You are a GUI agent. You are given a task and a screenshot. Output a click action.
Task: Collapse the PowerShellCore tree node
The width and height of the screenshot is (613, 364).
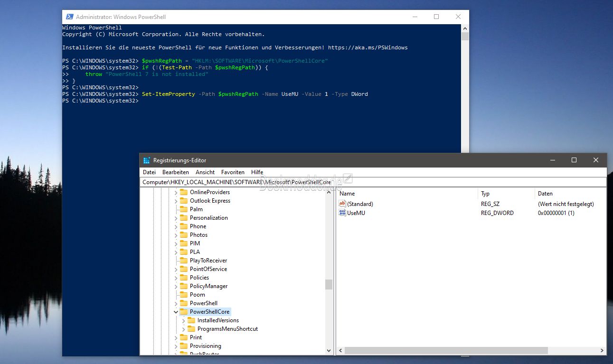[x=176, y=312]
